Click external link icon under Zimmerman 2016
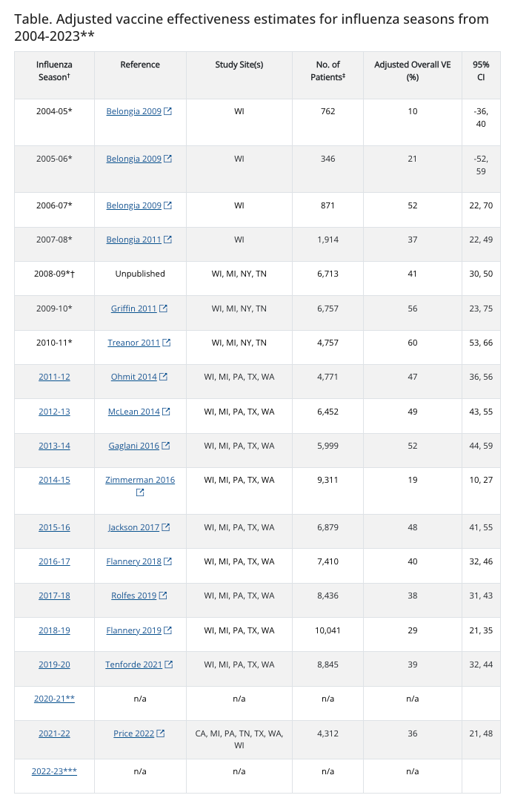 pos(140,492)
